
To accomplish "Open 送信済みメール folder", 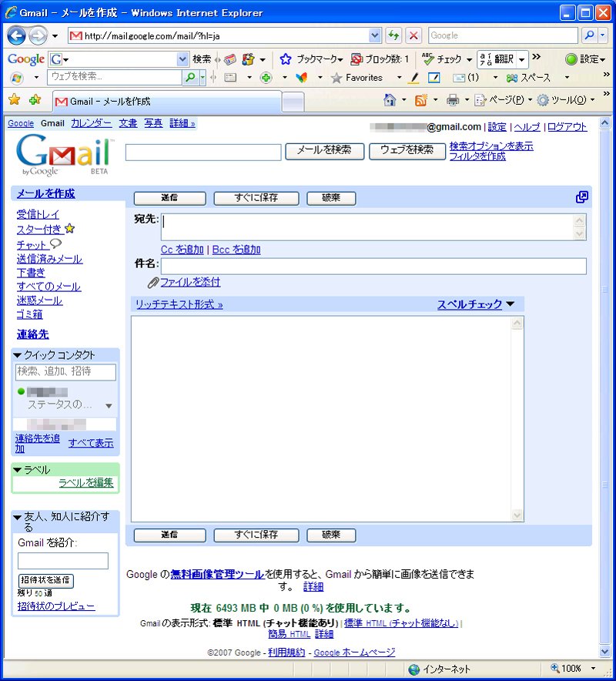I will tap(49, 260).
